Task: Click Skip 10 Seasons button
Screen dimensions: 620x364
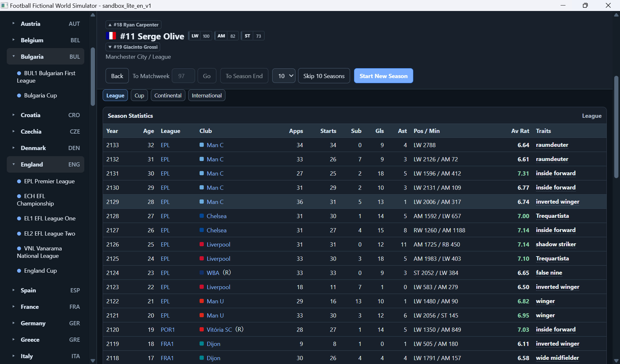Action: point(324,76)
